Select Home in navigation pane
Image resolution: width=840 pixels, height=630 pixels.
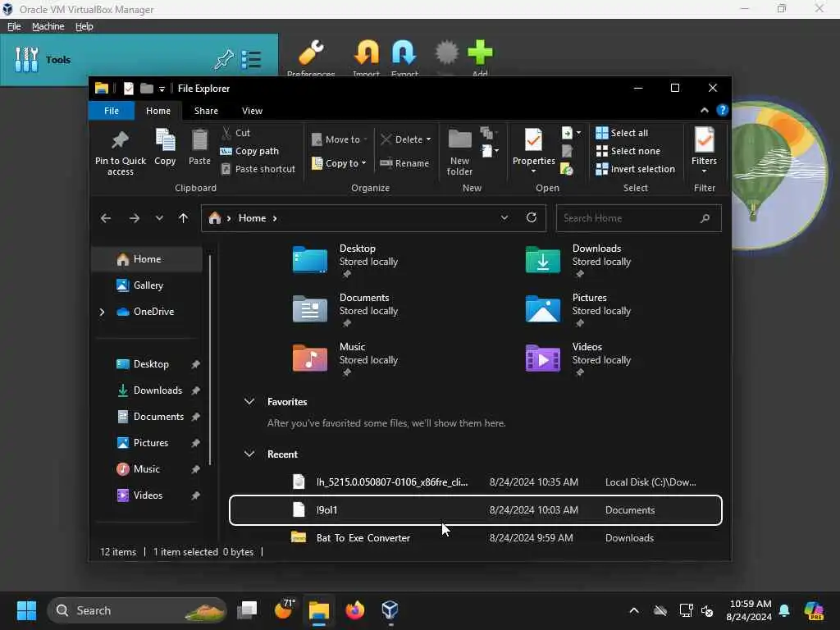[148, 258]
